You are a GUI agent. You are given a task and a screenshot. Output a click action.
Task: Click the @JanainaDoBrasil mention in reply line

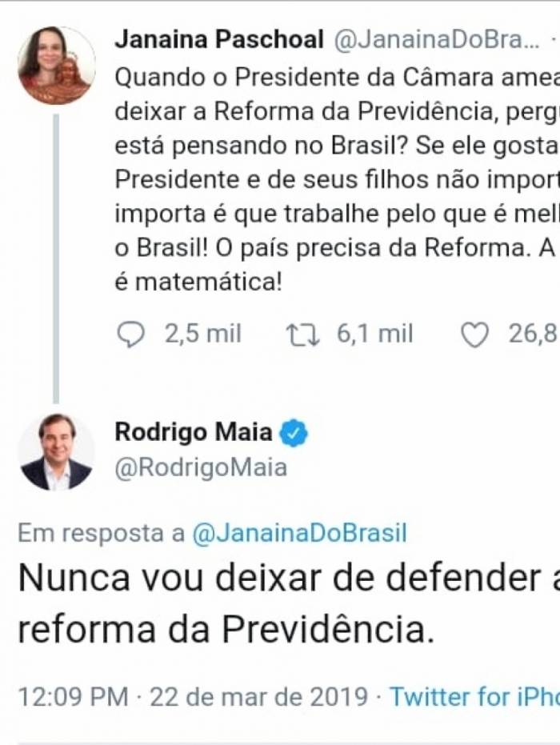pyautogui.click(x=299, y=534)
